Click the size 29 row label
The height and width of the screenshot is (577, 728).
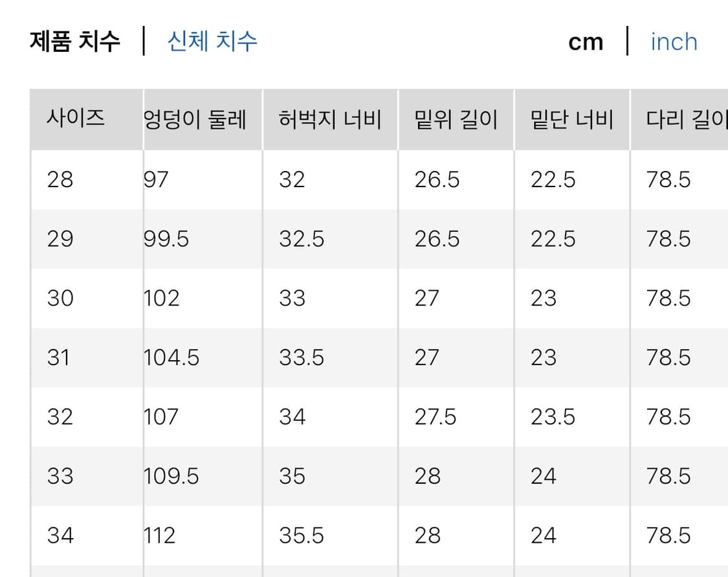click(x=60, y=239)
